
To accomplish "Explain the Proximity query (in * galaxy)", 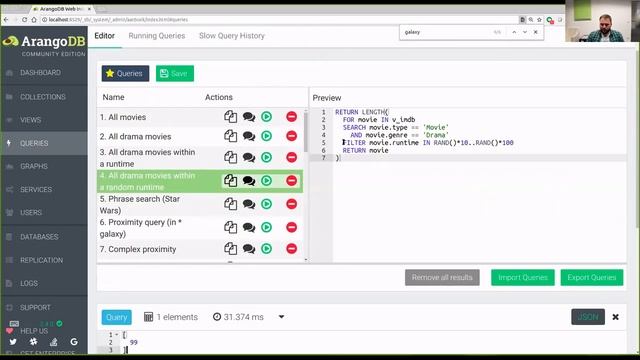I will pos(249,227).
